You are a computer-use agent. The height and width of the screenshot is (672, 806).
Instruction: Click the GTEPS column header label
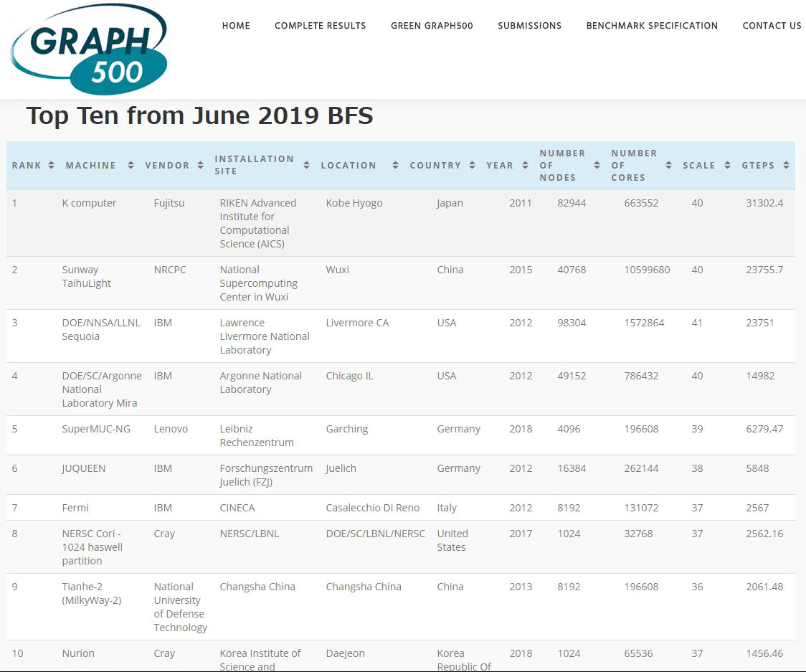pyautogui.click(x=758, y=165)
